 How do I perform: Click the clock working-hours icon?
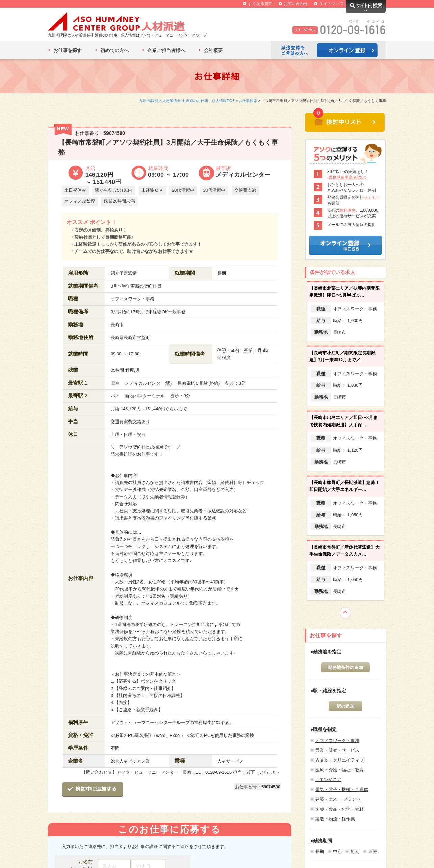(139, 173)
